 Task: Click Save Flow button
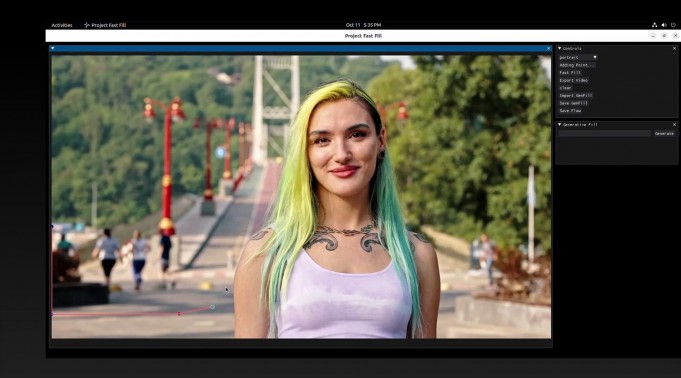[570, 111]
